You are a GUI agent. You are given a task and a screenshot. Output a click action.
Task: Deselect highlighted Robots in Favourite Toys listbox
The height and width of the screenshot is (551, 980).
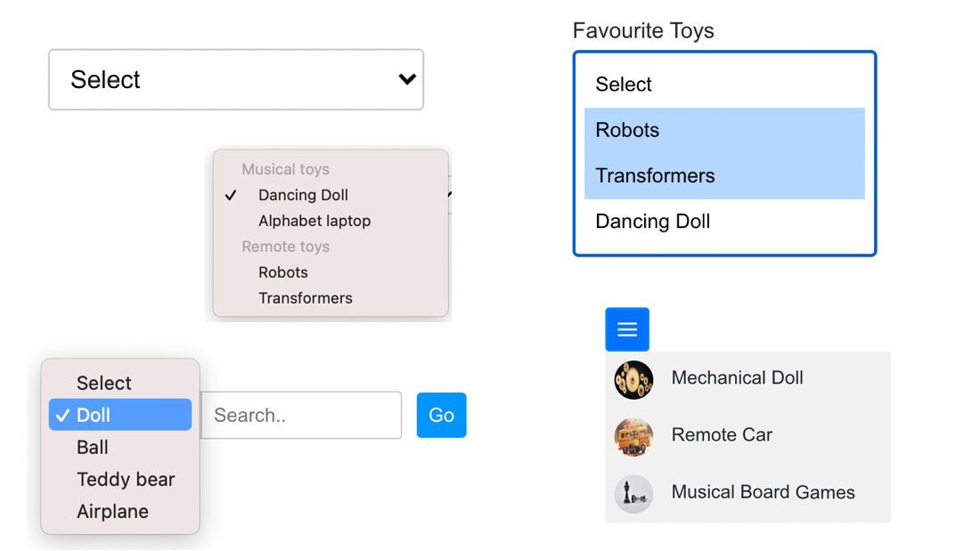tap(724, 130)
